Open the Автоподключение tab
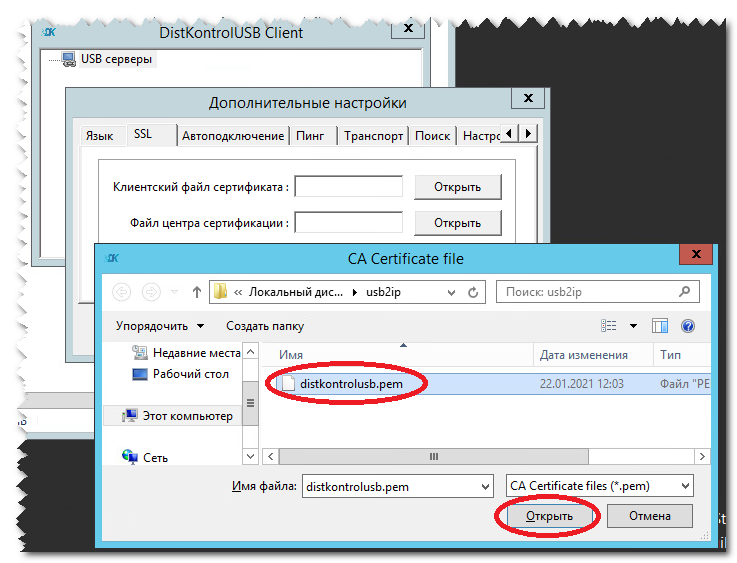Screen dimensions: 737x563 pos(233,136)
